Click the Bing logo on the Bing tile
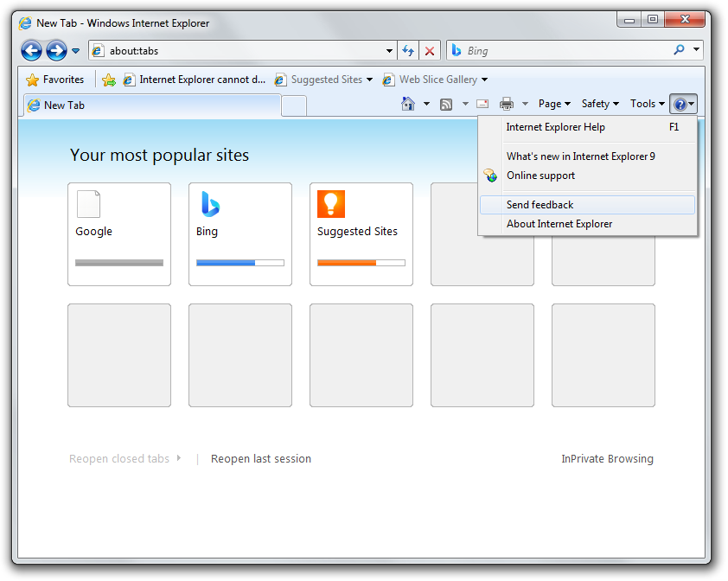728x581 pixels. [x=210, y=204]
